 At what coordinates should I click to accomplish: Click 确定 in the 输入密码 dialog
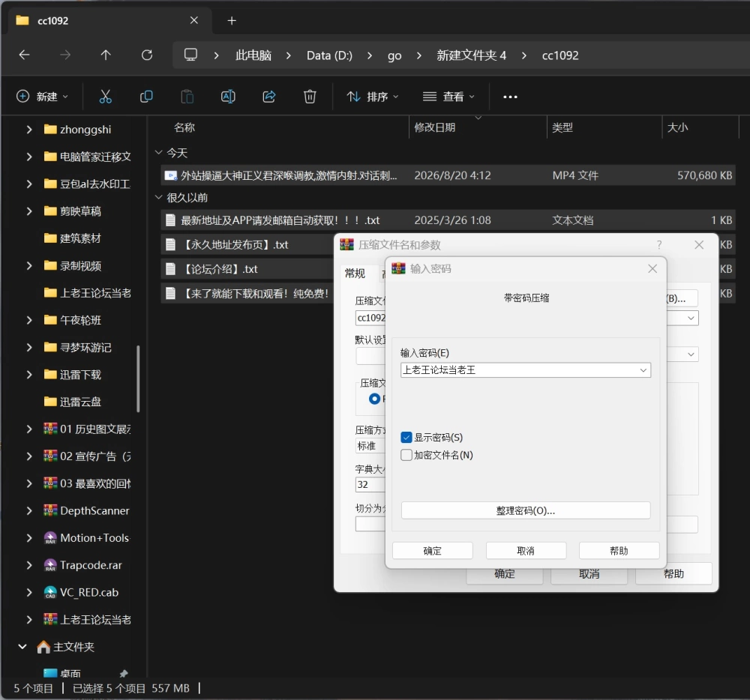pyautogui.click(x=433, y=551)
